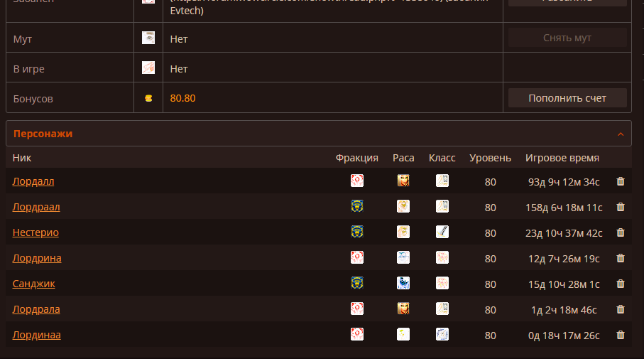Click the Снять мут button

[567, 38]
